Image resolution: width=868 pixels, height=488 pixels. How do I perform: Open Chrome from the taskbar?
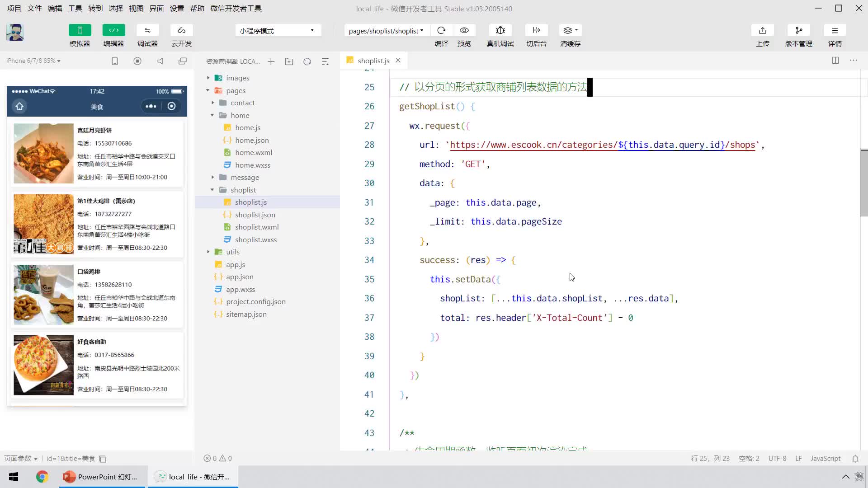[42, 477]
